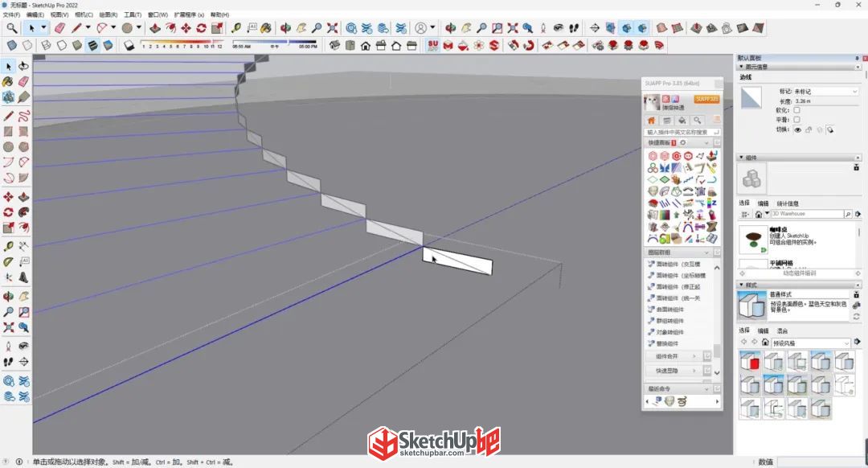Pick the Line pencil tool in top toolbar
The width and height of the screenshot is (868, 468).
point(76,27)
